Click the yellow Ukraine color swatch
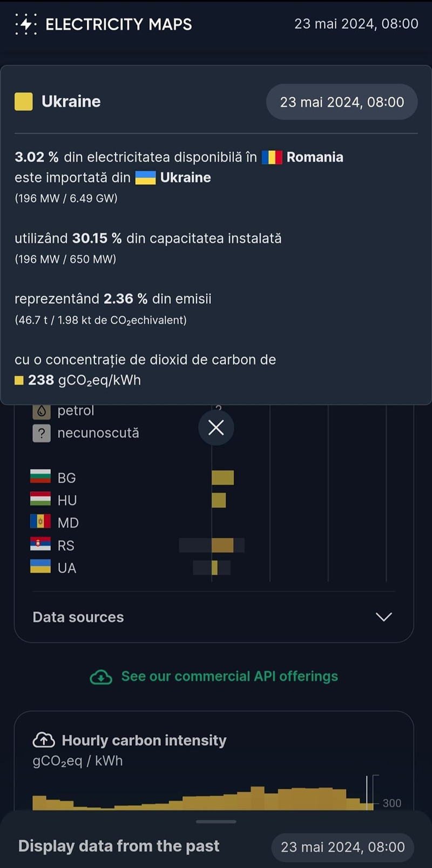 click(x=24, y=102)
